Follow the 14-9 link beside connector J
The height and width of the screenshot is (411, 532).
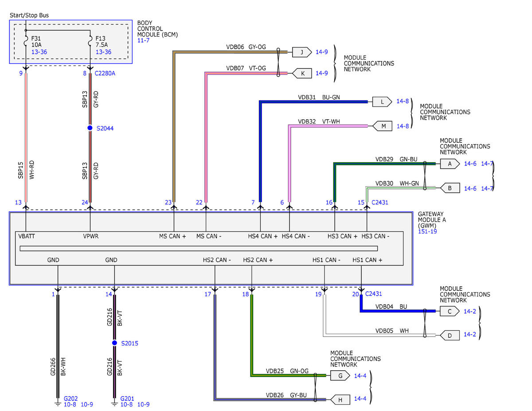click(x=321, y=52)
